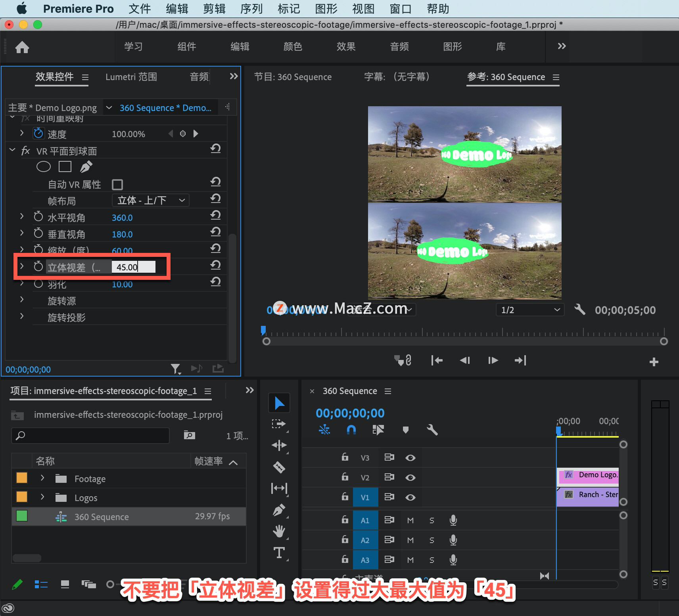Expand 旋转源 properties
Screen dimensions: 679x616
click(x=22, y=299)
